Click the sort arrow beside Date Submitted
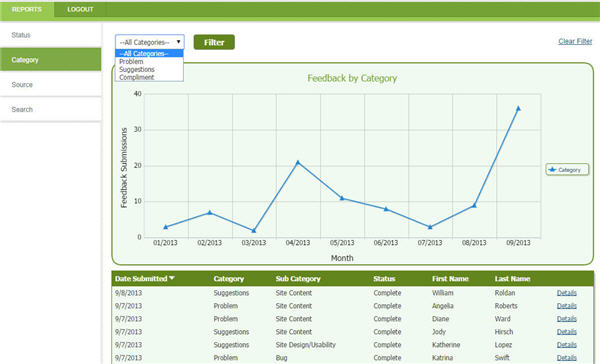600x364 pixels. pyautogui.click(x=172, y=278)
